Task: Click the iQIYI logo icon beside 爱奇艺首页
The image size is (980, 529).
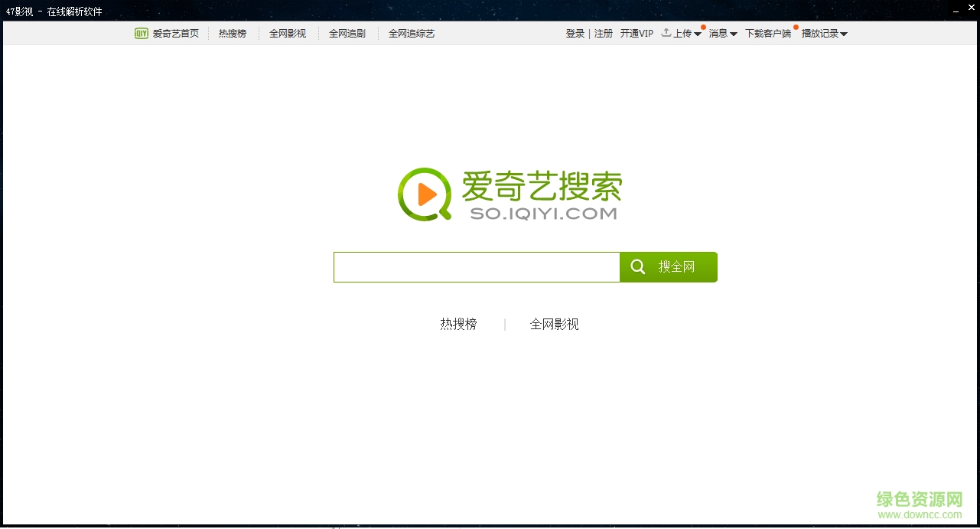Action: tap(141, 33)
